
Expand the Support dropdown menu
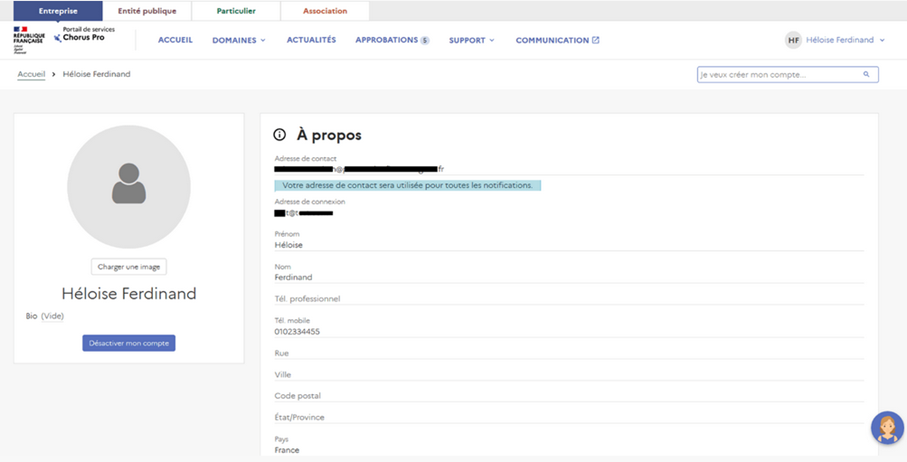tap(471, 40)
